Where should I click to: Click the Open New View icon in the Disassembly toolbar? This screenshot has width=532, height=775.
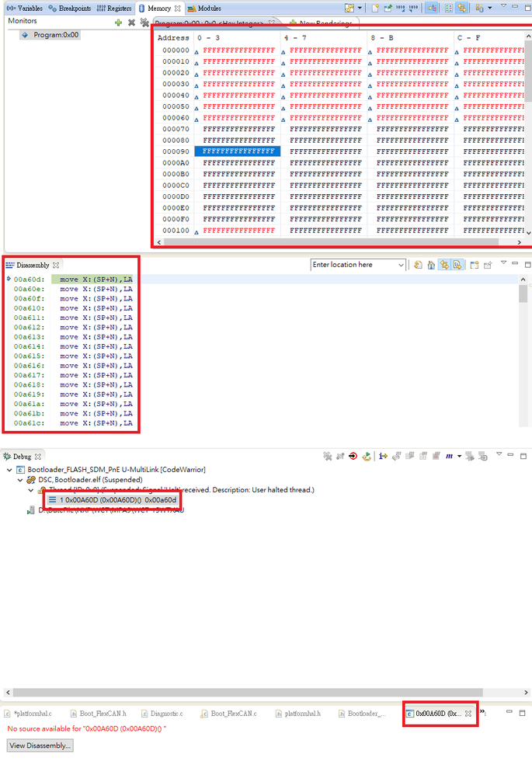[x=475, y=265]
